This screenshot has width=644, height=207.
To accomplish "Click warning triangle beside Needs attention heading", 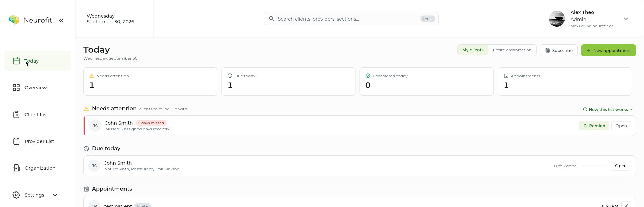I will [x=86, y=109].
